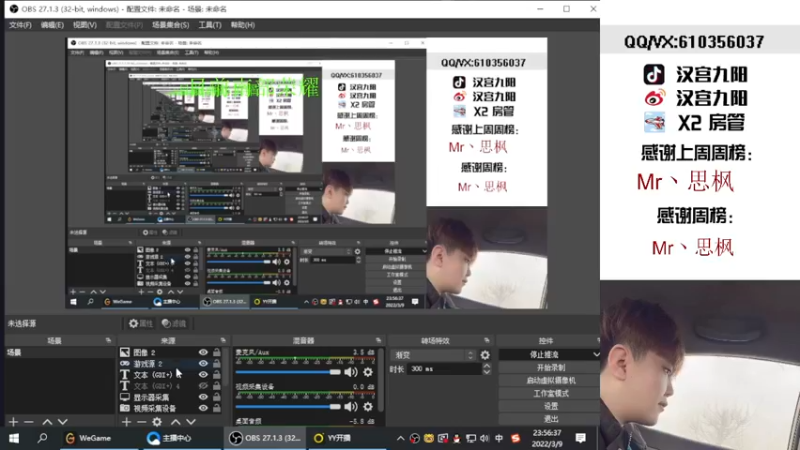Image resolution: width=800 pixels, height=450 pixels.
Task: Pop out the 场景 dock panel
Action: [x=108, y=340]
